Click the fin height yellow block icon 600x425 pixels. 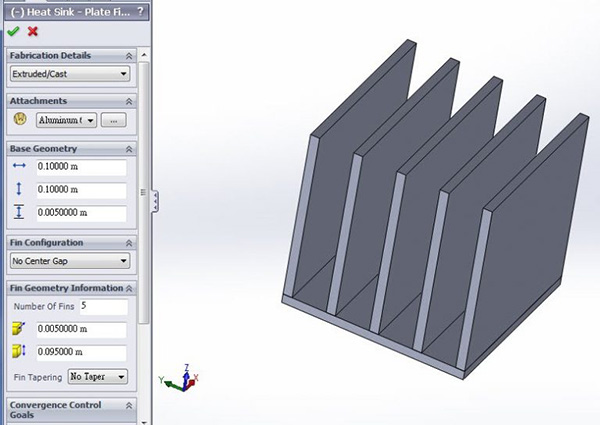pyautogui.click(x=19, y=351)
